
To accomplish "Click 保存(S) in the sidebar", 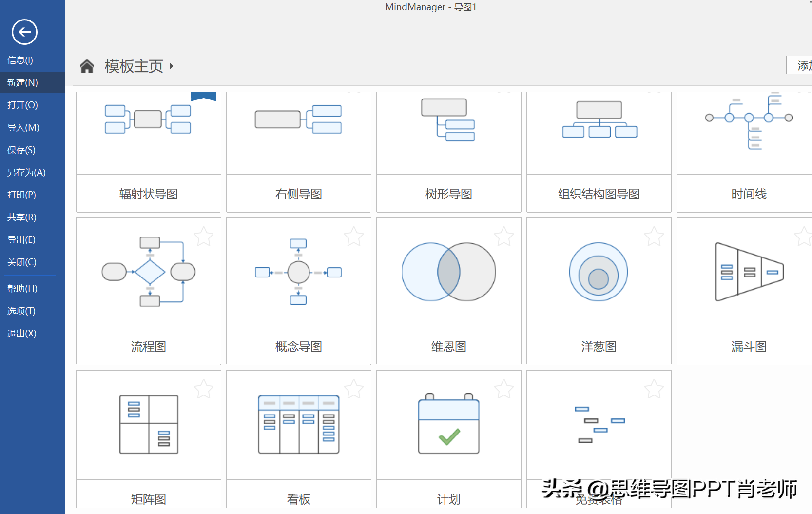I will pyautogui.click(x=32, y=150).
